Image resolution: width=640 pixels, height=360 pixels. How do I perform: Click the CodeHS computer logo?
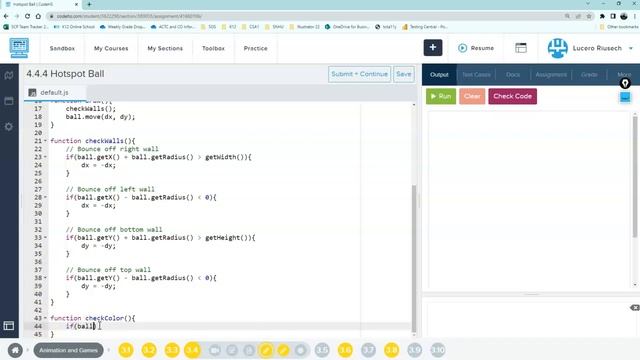[19, 48]
